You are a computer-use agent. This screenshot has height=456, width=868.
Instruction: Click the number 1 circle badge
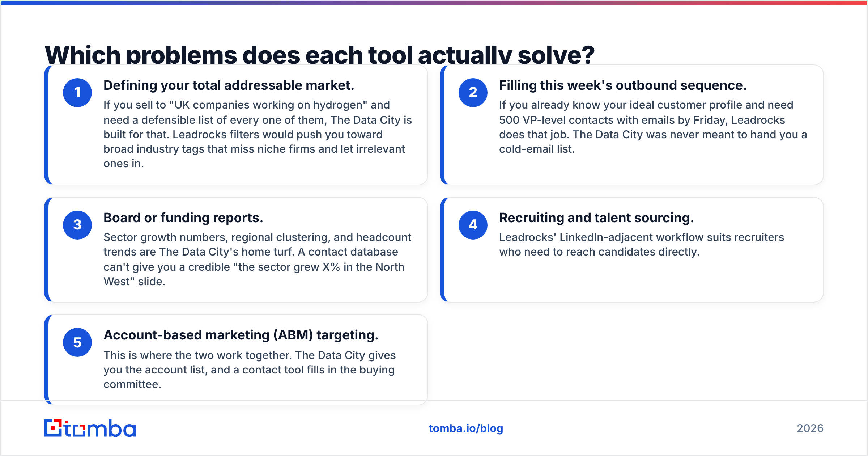pos(77,93)
